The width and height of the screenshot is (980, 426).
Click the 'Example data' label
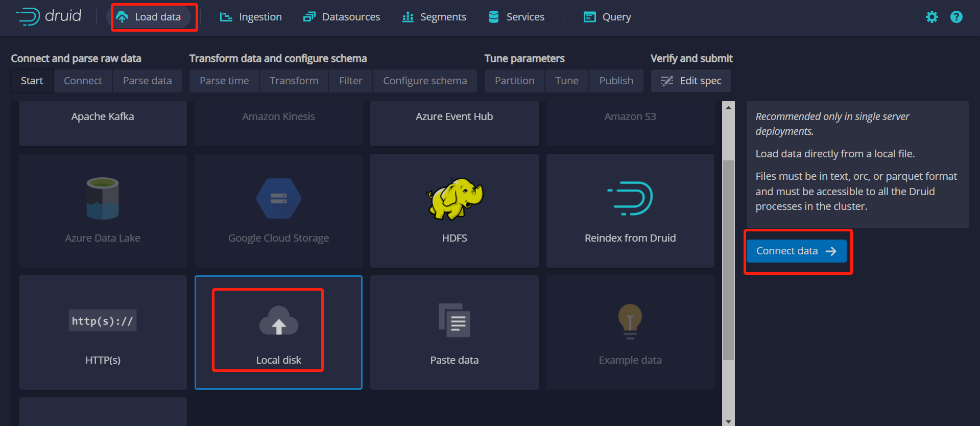(630, 360)
